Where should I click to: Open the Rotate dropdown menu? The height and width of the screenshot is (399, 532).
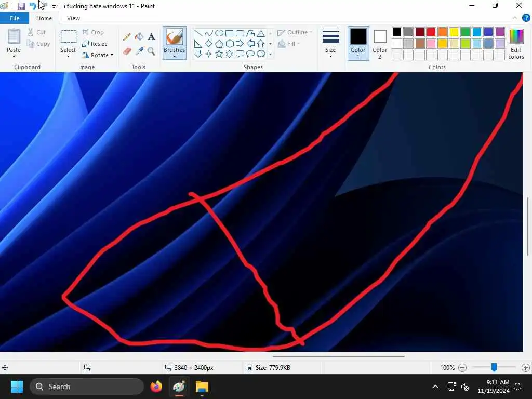coord(97,55)
